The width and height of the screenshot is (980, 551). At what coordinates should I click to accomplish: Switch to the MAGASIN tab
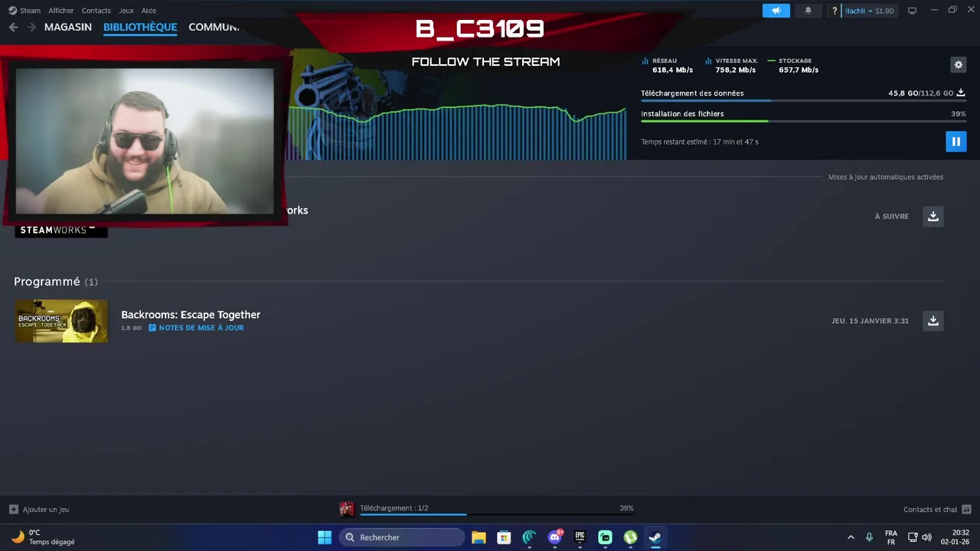(x=68, y=27)
